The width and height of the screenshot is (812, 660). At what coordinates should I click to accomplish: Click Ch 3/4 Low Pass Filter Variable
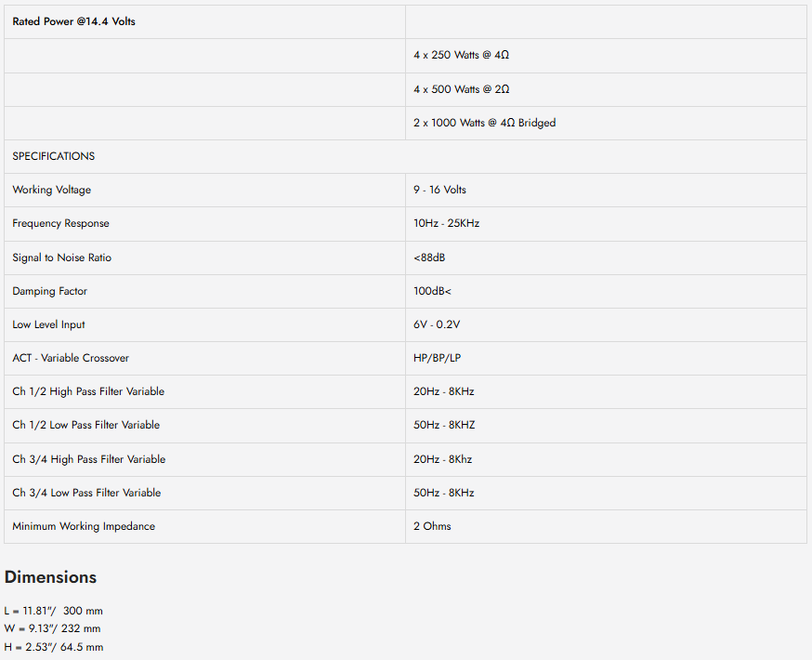tap(86, 493)
